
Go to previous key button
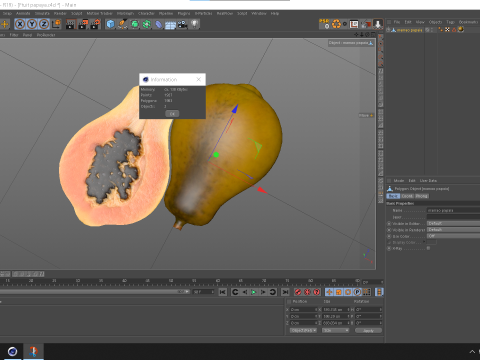click(235, 292)
